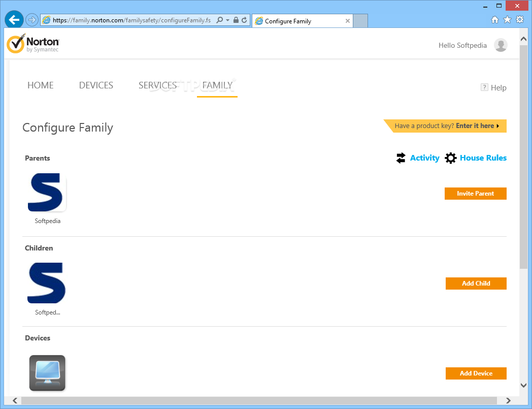Open Favorites with the star icon
Screen dimensions: 532x409
507,20
